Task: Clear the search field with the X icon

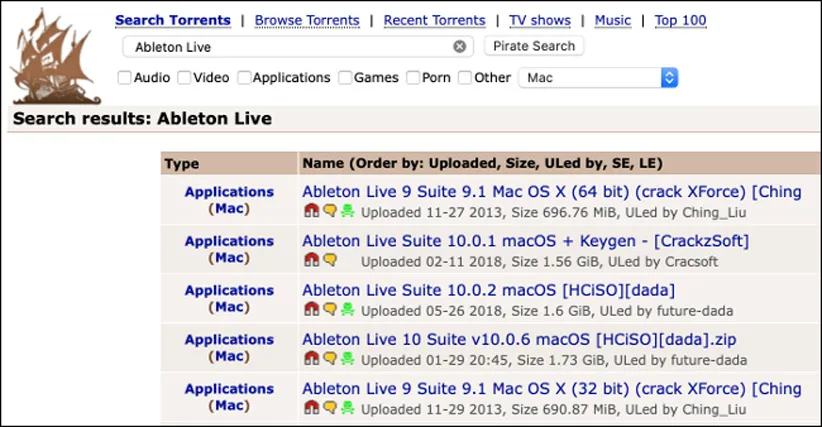Action: click(459, 46)
